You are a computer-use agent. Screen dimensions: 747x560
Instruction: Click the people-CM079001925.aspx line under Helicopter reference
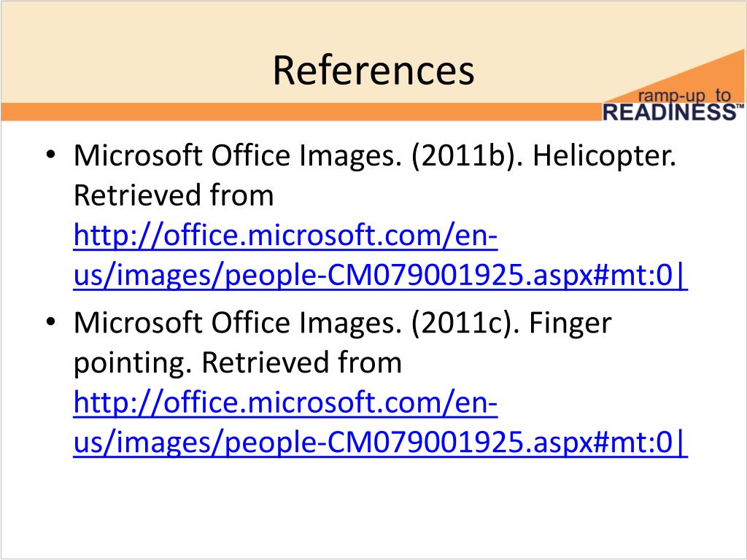(x=381, y=275)
